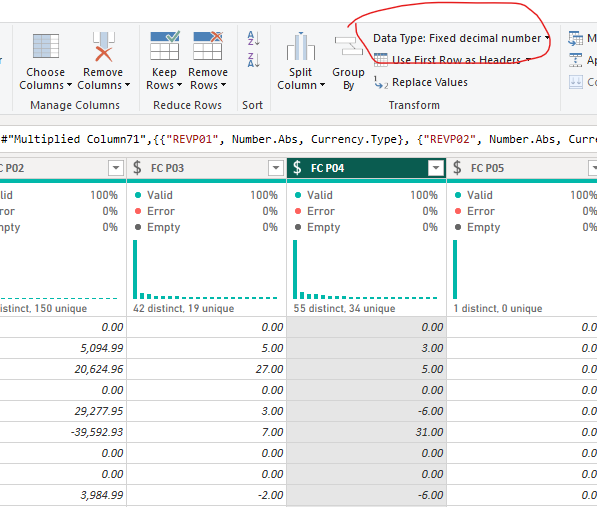597x507 pixels.
Task: Open the Choose Columns tool
Action: [45, 62]
